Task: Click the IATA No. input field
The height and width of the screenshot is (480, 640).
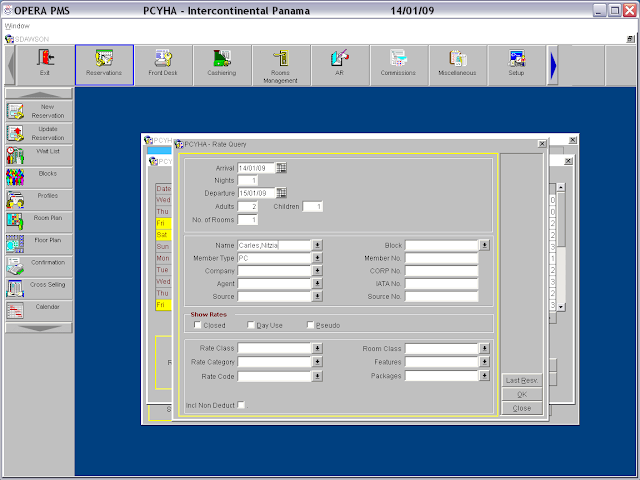Action: tap(441, 283)
